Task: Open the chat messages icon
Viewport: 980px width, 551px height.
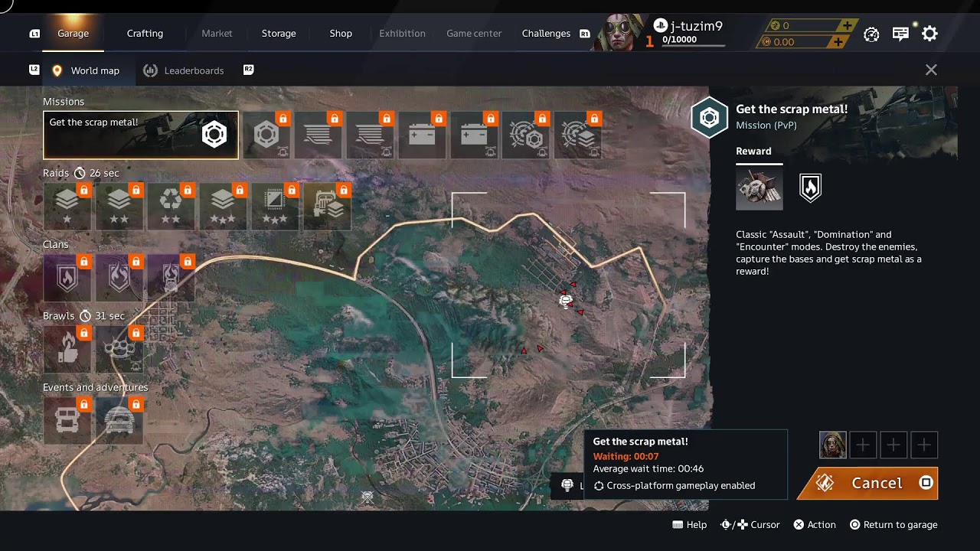Action: [900, 34]
